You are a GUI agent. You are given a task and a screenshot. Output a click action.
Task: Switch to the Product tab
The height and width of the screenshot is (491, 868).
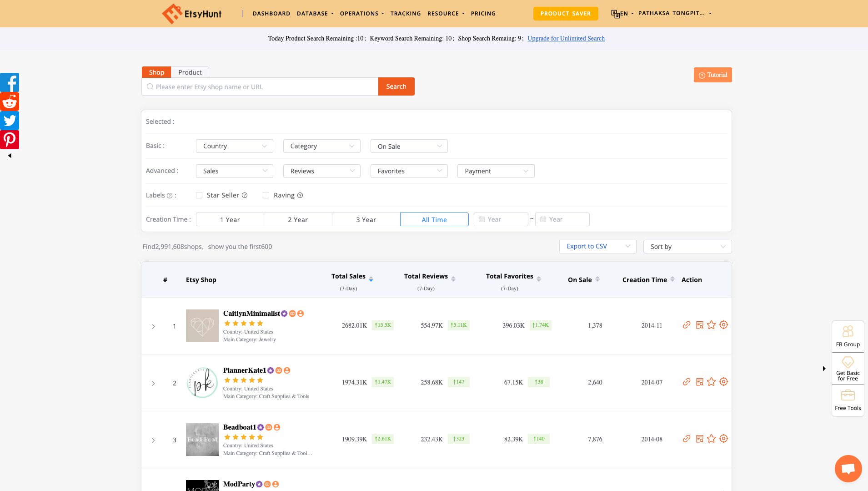pos(190,72)
